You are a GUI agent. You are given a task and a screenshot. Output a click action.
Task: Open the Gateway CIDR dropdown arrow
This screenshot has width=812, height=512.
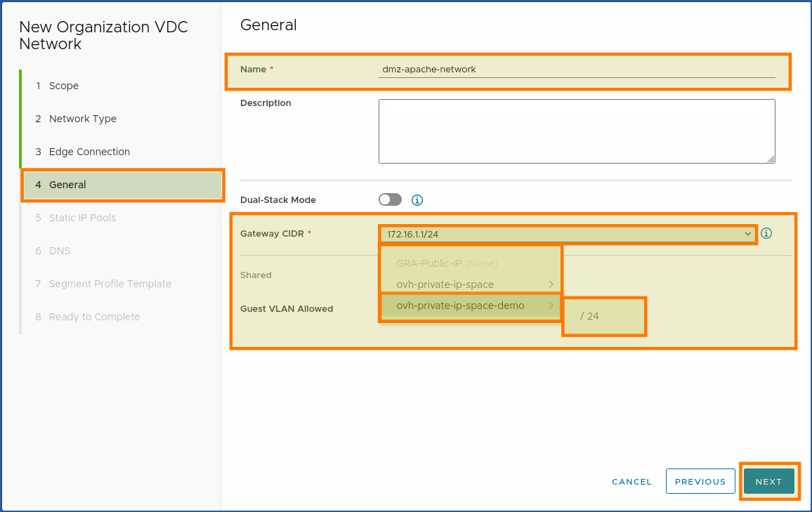(747, 233)
